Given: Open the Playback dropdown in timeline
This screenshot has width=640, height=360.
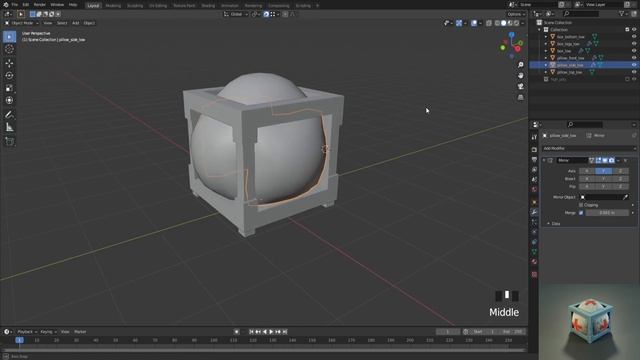Looking at the screenshot, I should point(27,332).
